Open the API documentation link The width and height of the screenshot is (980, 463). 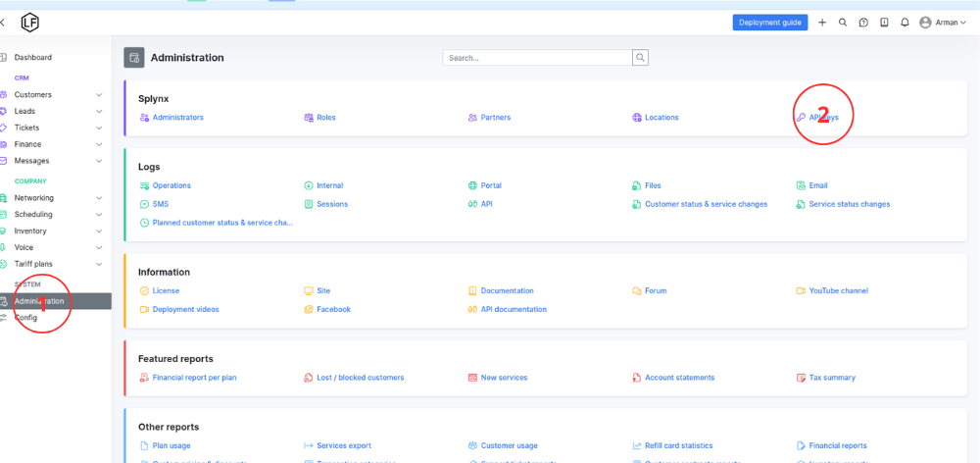514,310
